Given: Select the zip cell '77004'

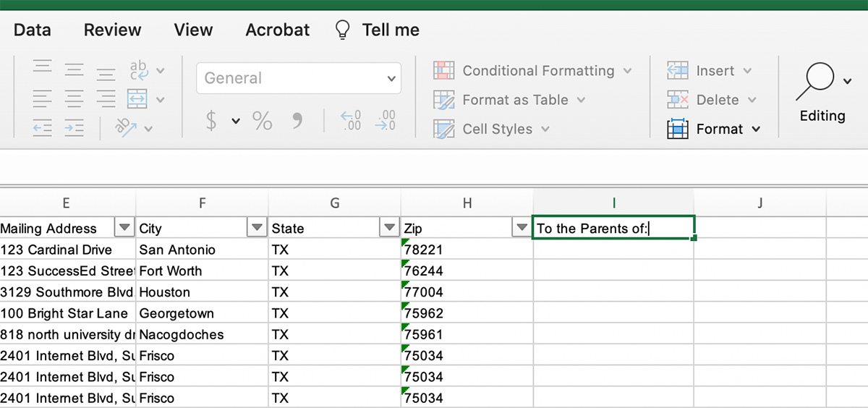Looking at the screenshot, I should (467, 292).
